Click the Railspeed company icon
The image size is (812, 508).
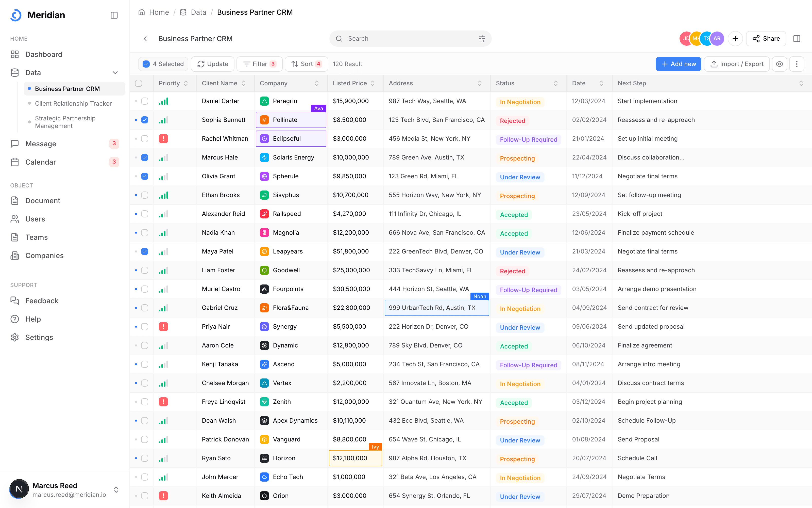pos(264,214)
